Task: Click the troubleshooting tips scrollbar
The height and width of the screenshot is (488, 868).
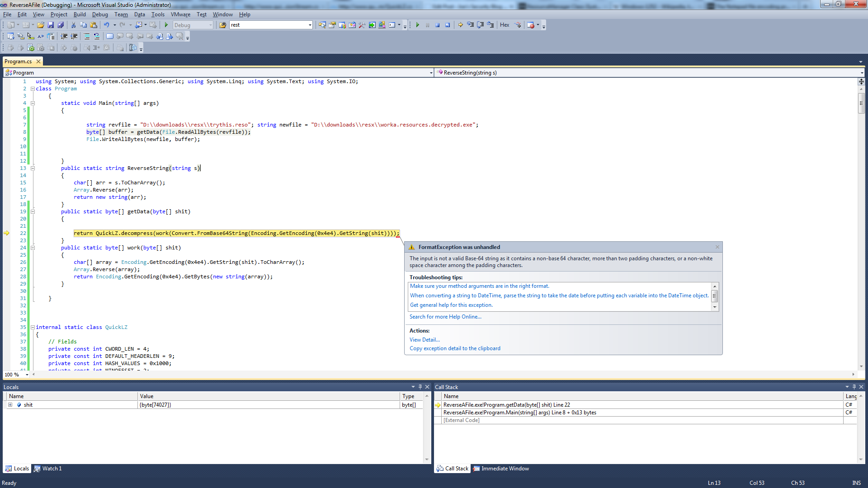Action: coord(715,296)
